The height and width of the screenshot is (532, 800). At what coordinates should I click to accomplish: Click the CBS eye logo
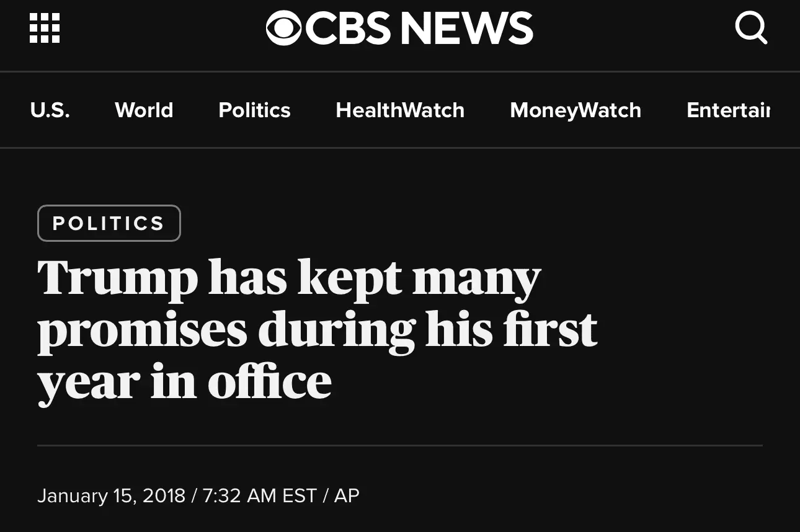(284, 29)
